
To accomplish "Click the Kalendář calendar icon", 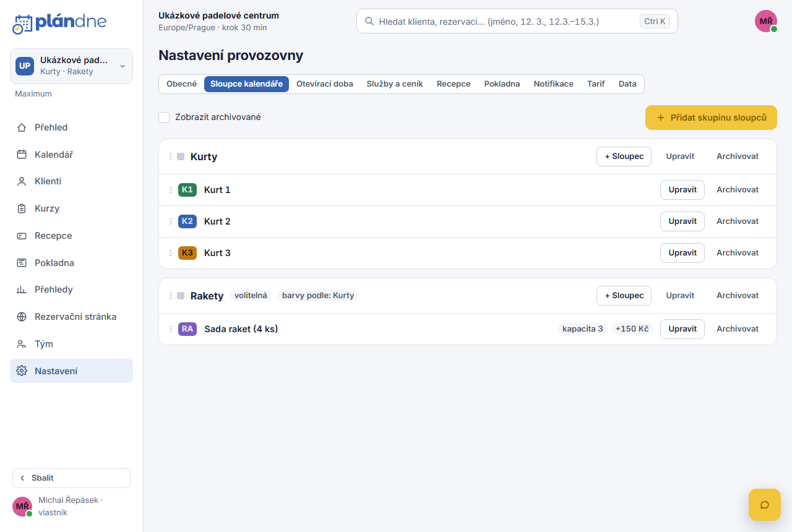I will point(22,155).
